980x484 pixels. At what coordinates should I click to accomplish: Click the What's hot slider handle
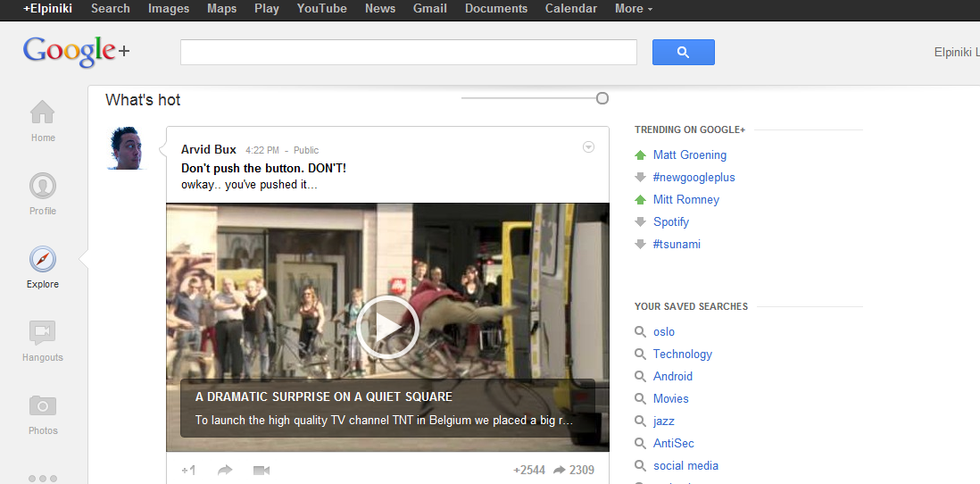tap(602, 98)
